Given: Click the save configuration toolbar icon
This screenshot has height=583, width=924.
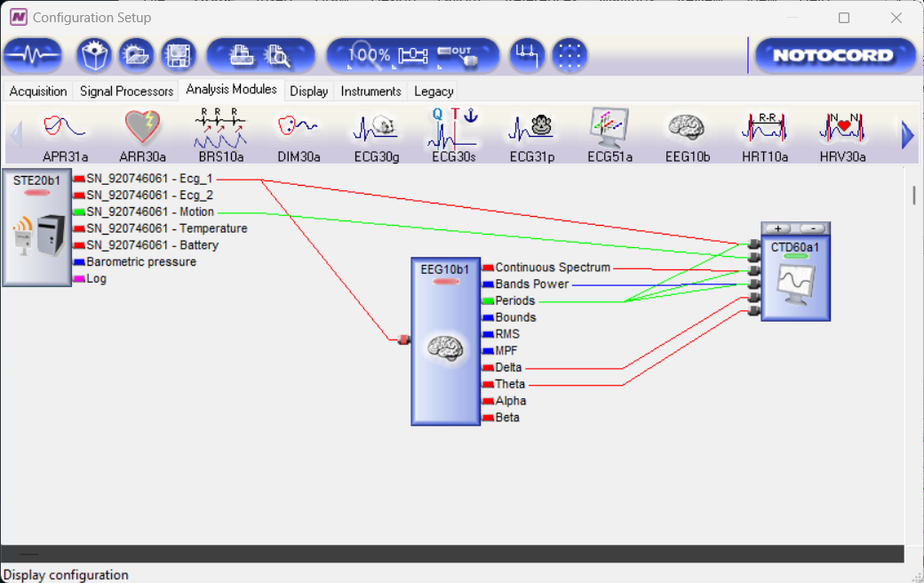Looking at the screenshot, I should pos(178,54).
